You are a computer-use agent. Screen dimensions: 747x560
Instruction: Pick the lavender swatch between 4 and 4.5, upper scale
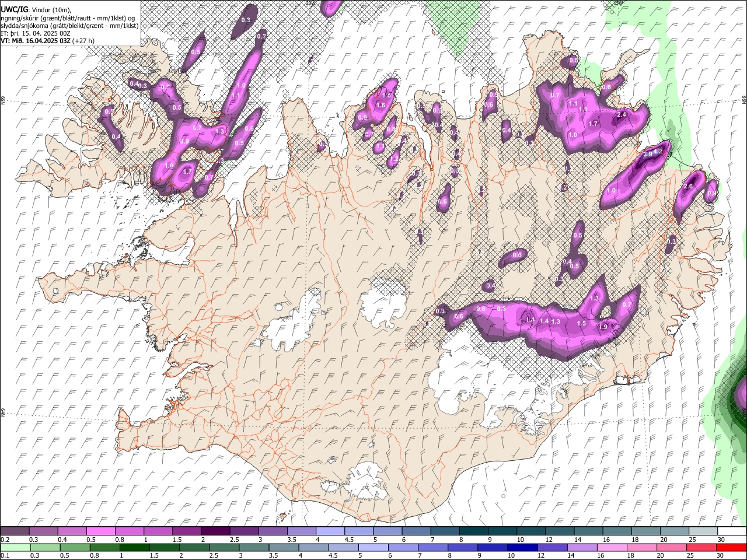[330, 531]
